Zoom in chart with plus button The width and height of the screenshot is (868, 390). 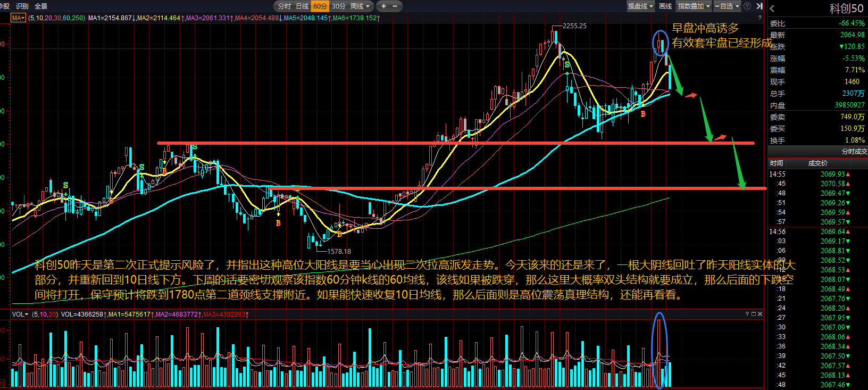click(x=383, y=6)
